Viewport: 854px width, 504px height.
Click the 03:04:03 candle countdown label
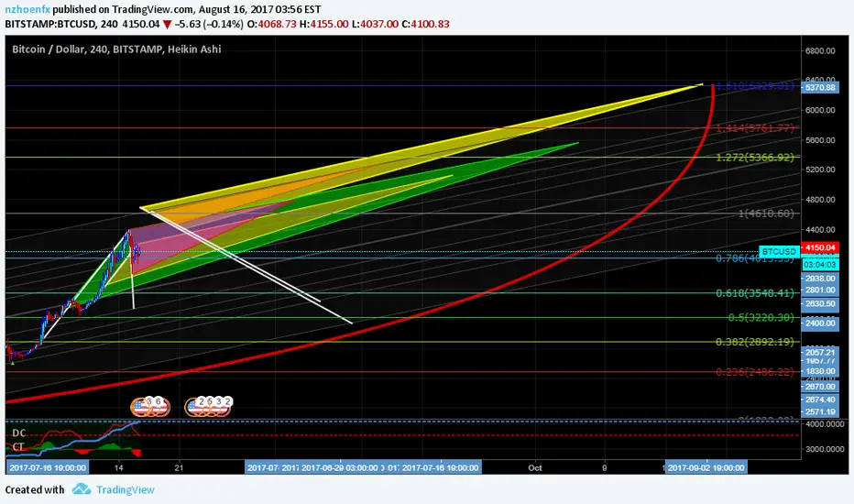click(820, 264)
